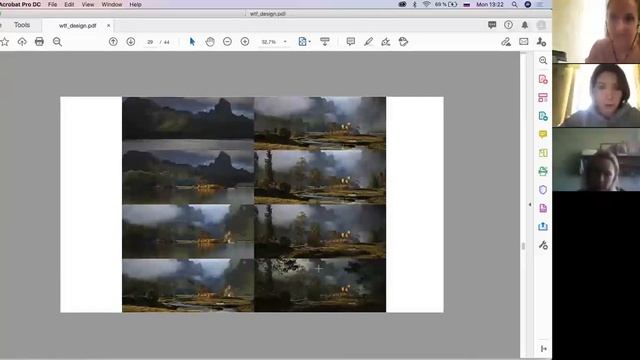The image size is (640, 360).
Task: Open Fill & Sign pen at toolbar right
Action: coord(506,42)
